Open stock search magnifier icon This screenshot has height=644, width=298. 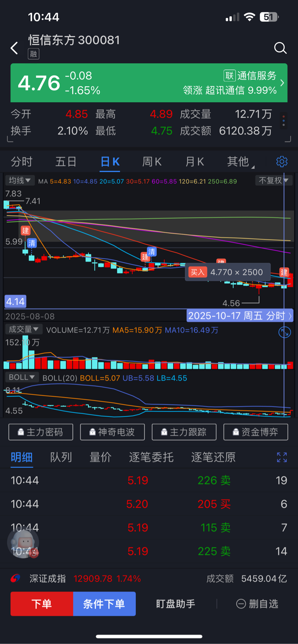pos(280,48)
